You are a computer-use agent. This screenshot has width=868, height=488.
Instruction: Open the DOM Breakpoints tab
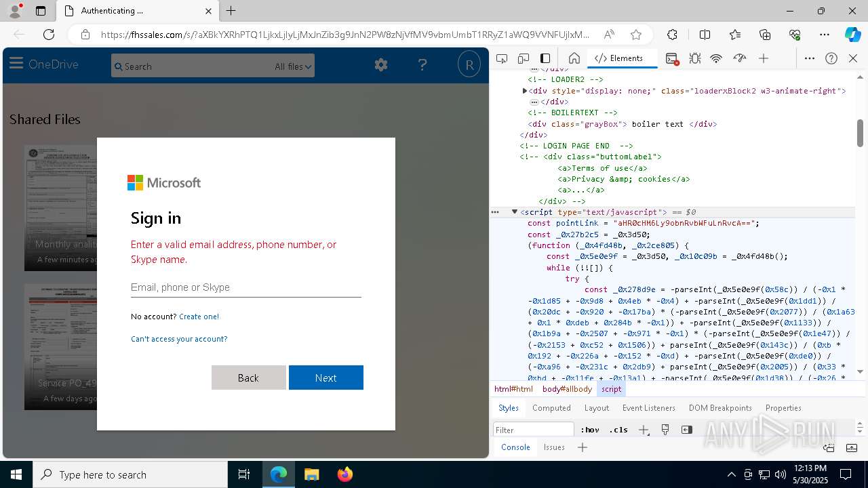click(720, 408)
